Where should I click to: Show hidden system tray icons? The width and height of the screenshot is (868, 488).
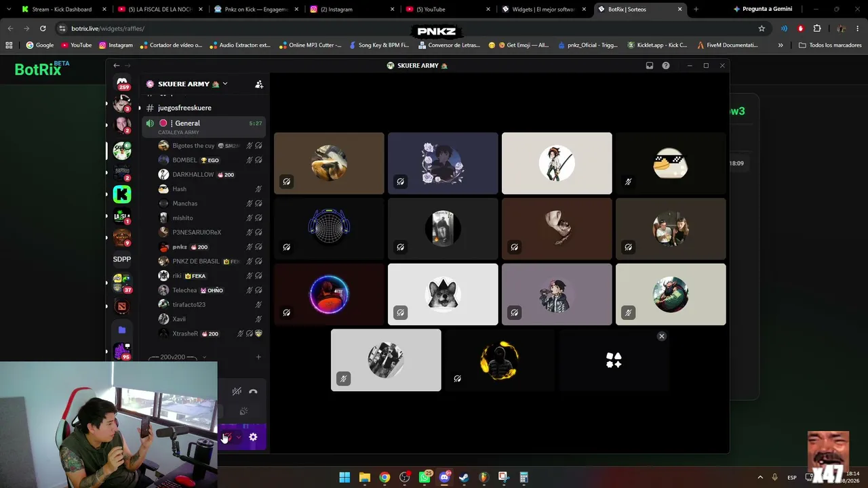(760, 477)
